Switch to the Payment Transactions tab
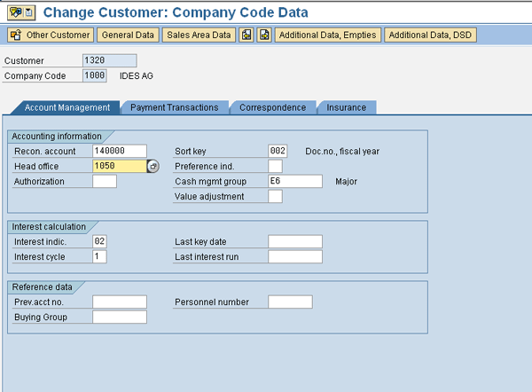532x392 pixels. [x=174, y=107]
